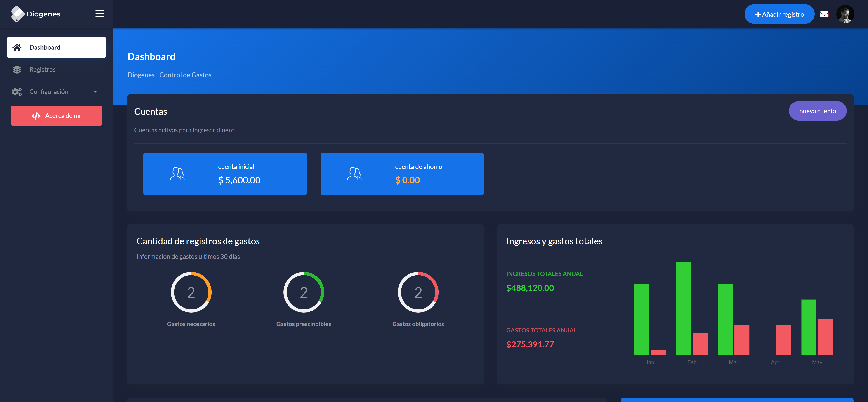Screen dimensions: 868x402
Task: Expand the Configuración dropdown caret
Action: point(95,91)
